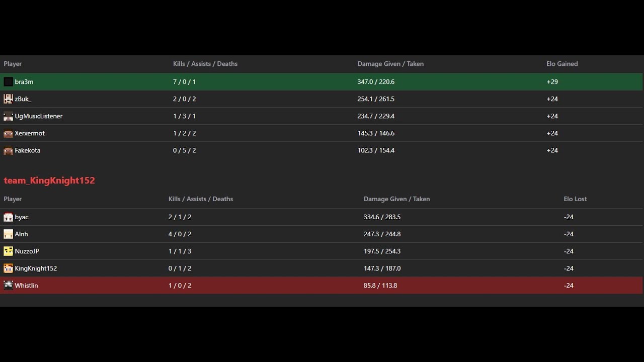The width and height of the screenshot is (644, 362).
Task: Click Xerxermot's avatar icon
Action: pyautogui.click(x=8, y=133)
